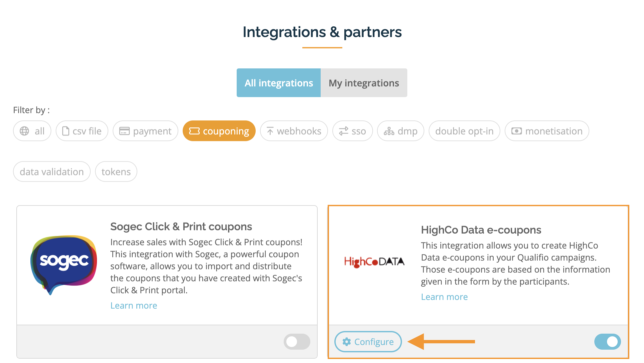Click the Configure gear icon
Viewport: 644px width, 363px height.
(347, 342)
